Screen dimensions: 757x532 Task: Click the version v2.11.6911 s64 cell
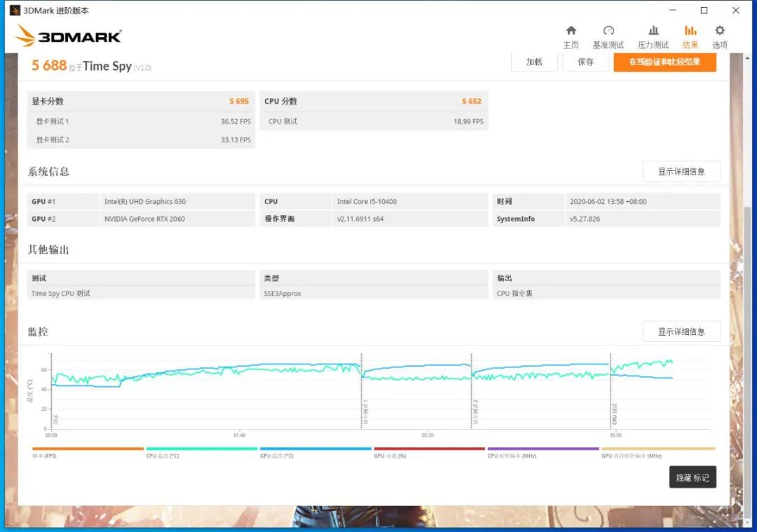[410, 219]
